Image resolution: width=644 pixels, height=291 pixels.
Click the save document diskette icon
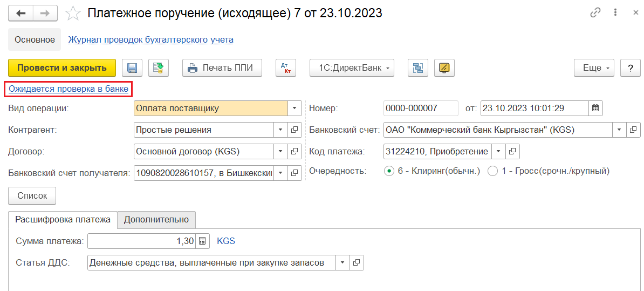[x=132, y=68]
